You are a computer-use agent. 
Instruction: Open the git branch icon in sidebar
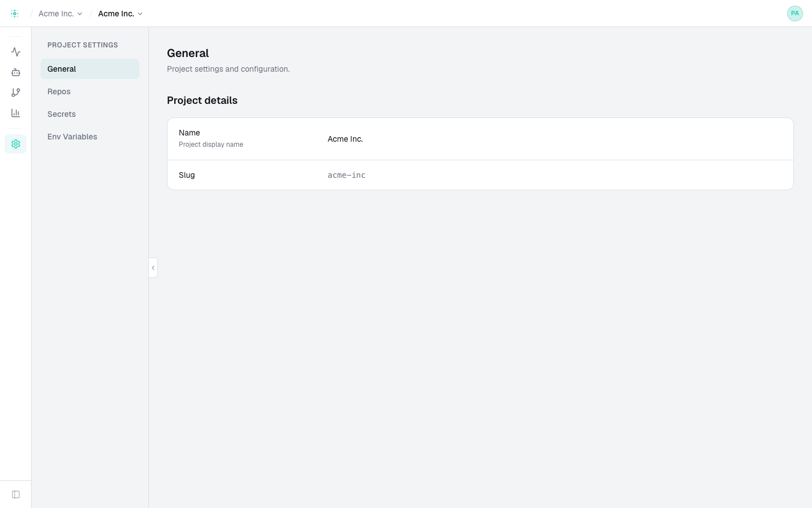[16, 93]
